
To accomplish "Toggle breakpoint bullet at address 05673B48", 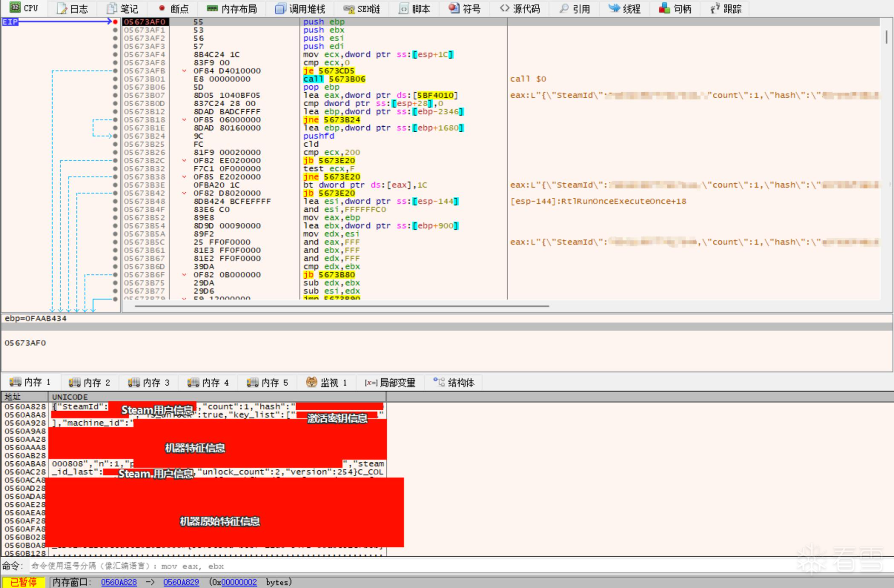I will [x=115, y=202].
